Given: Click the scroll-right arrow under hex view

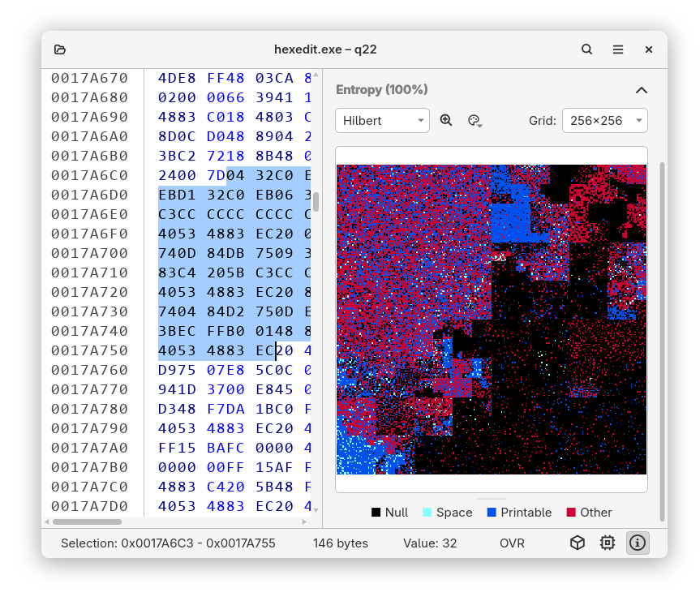Looking at the screenshot, I should pos(304,522).
